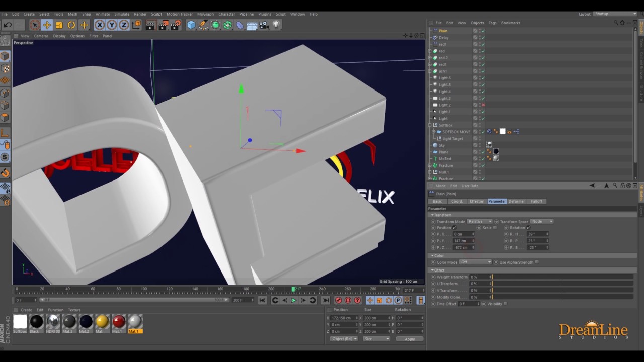The height and width of the screenshot is (362, 644).
Task: Toggle Autokeying button
Action: click(348, 300)
